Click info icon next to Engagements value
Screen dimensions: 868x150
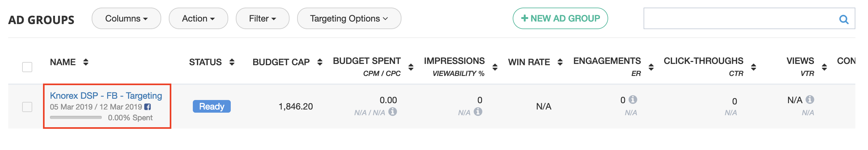(x=633, y=100)
